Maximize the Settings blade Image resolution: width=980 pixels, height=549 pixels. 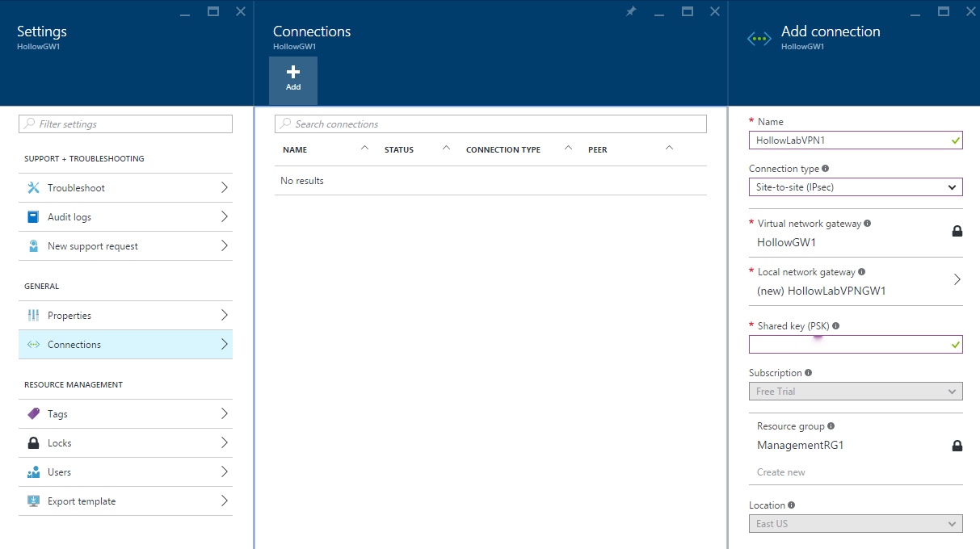213,11
